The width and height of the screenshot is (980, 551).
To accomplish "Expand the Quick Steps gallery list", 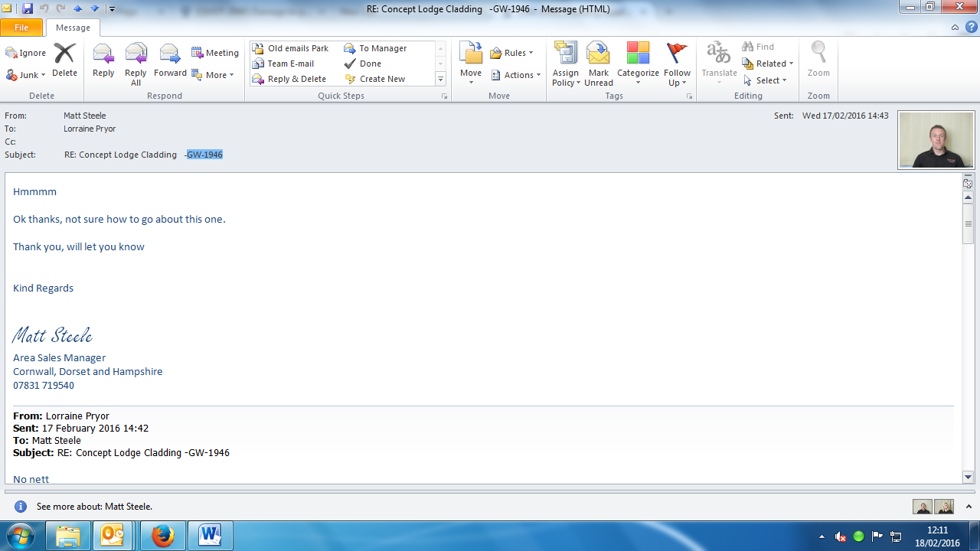I will pyautogui.click(x=440, y=80).
